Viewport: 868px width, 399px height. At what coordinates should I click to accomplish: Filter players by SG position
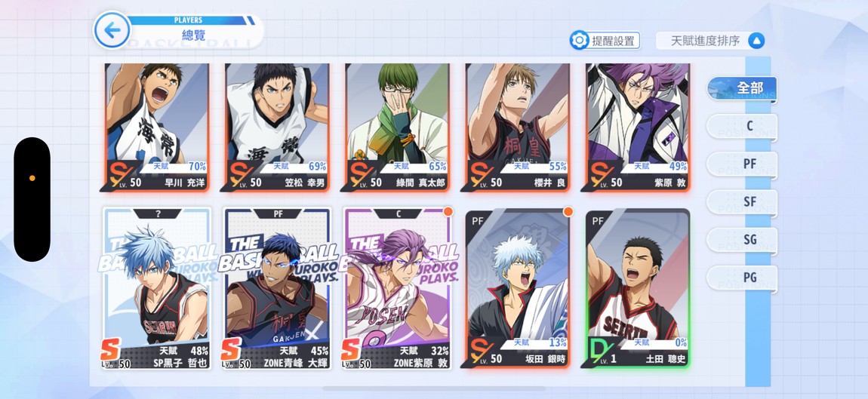[x=742, y=240]
